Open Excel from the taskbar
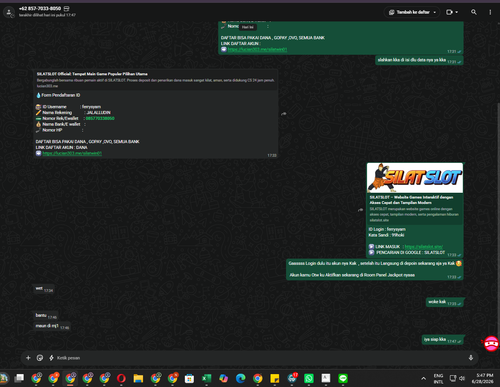The image size is (500, 387). point(206,378)
